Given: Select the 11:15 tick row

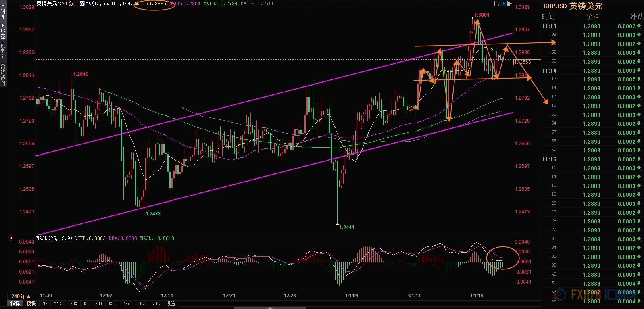Looking at the screenshot, I should point(592,159).
